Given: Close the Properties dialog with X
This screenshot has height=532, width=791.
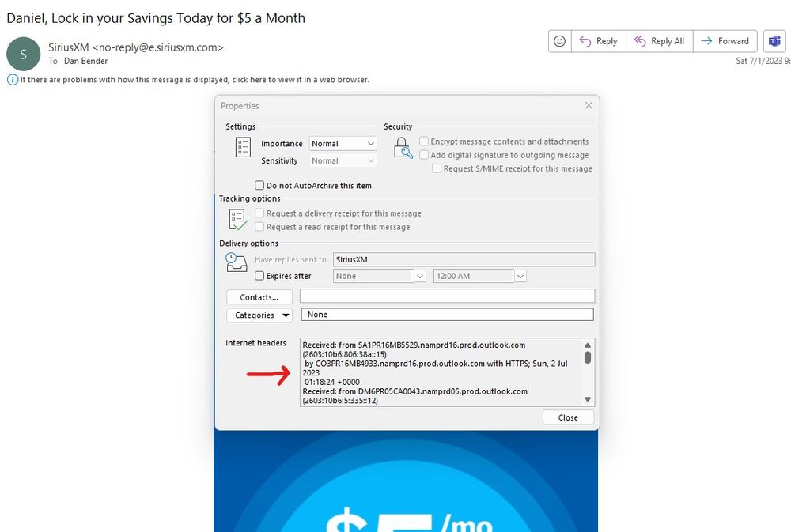Looking at the screenshot, I should coord(588,105).
